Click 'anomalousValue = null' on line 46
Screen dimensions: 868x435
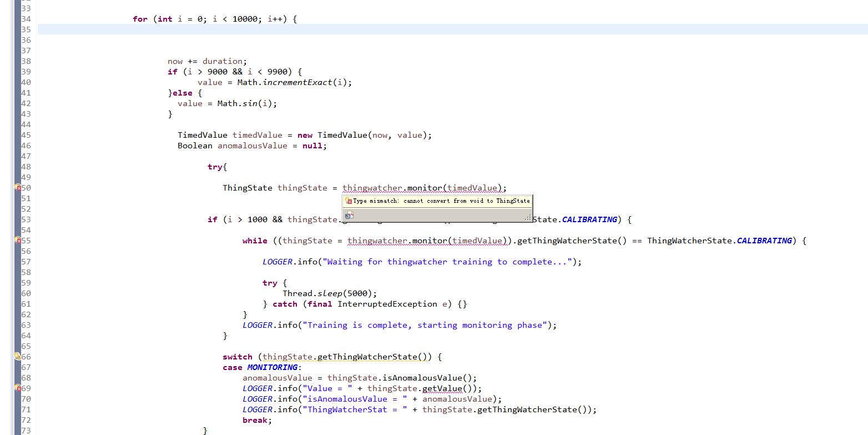coord(269,146)
